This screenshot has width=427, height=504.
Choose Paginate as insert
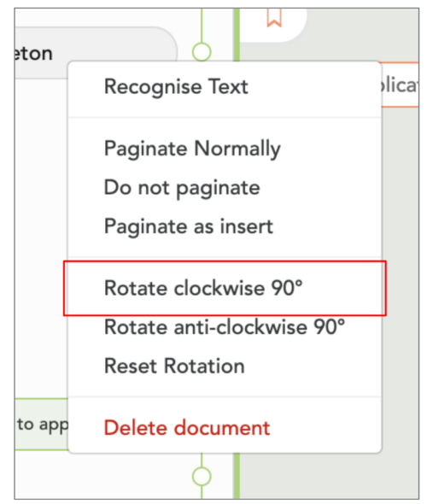point(189,226)
